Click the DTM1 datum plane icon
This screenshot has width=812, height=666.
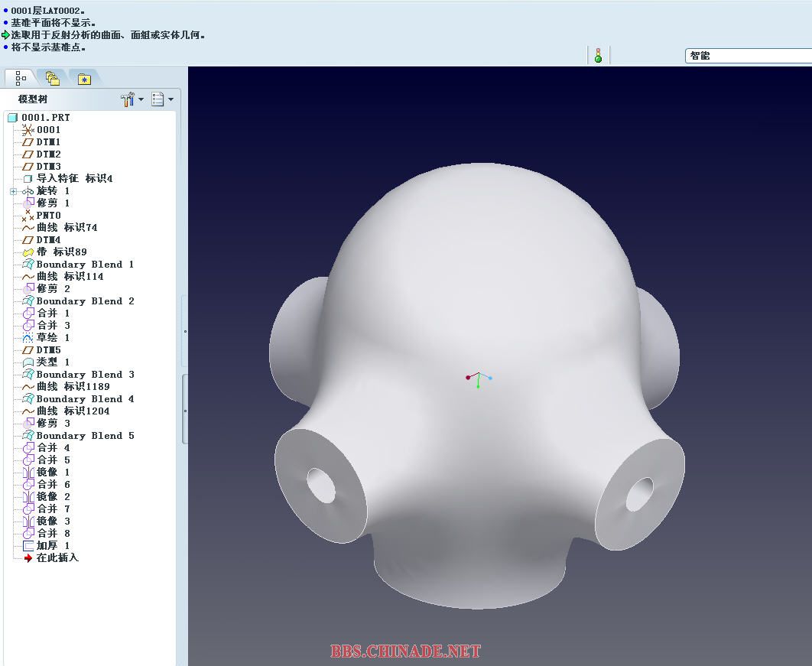click(x=28, y=142)
